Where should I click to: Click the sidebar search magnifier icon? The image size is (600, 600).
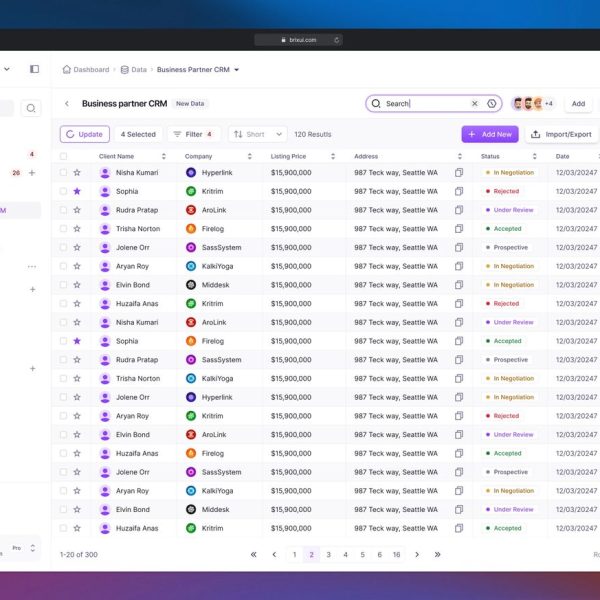[31, 108]
